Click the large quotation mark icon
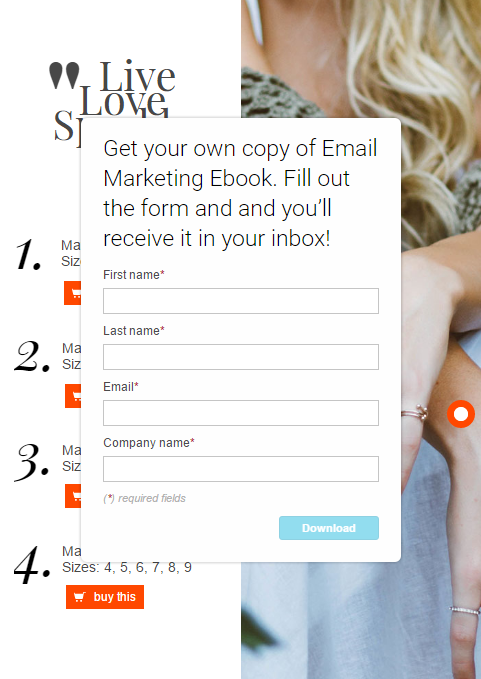The image size is (481, 679). (x=64, y=75)
